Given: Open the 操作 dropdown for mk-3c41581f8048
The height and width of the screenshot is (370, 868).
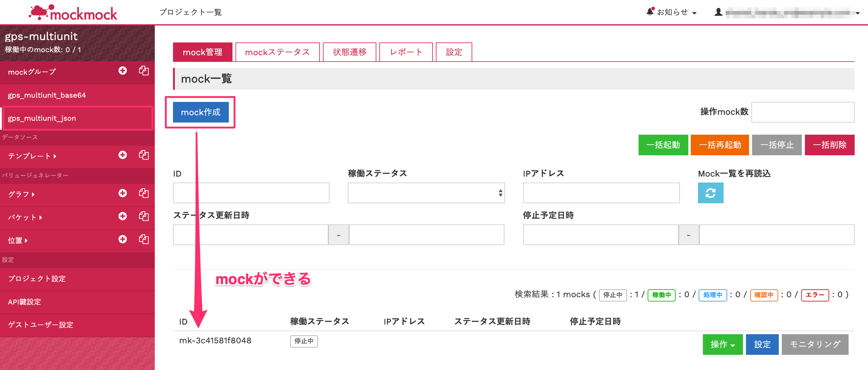Looking at the screenshot, I should (x=722, y=344).
